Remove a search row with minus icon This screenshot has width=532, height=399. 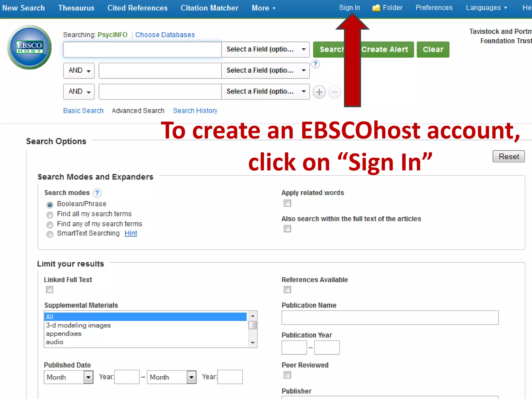click(x=335, y=92)
